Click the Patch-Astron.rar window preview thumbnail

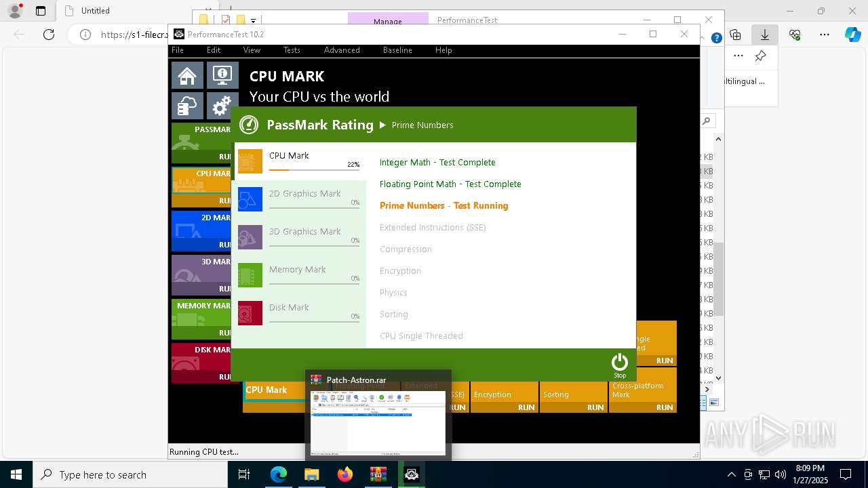tap(378, 422)
